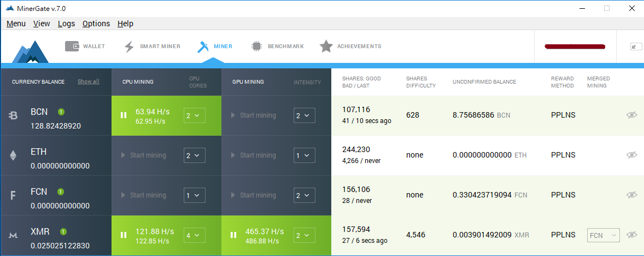Viewport: 644px width, 256px height.
Task: Click the MinerGate title bar icon
Action: tap(10, 8)
